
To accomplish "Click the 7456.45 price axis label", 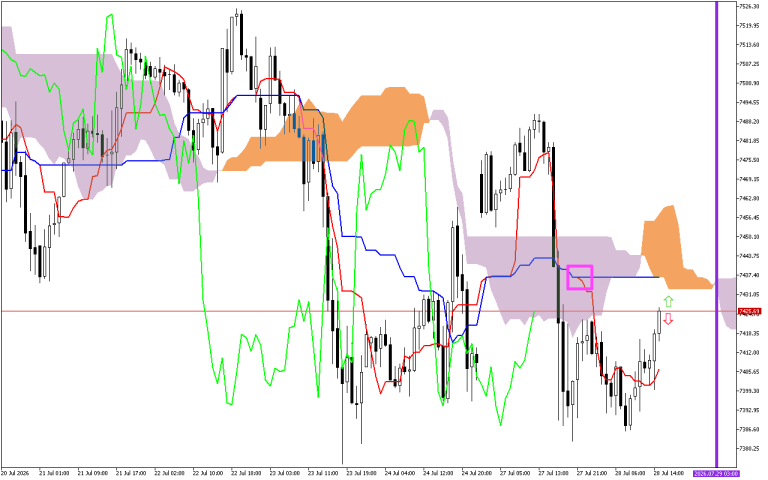I will tap(749, 217).
